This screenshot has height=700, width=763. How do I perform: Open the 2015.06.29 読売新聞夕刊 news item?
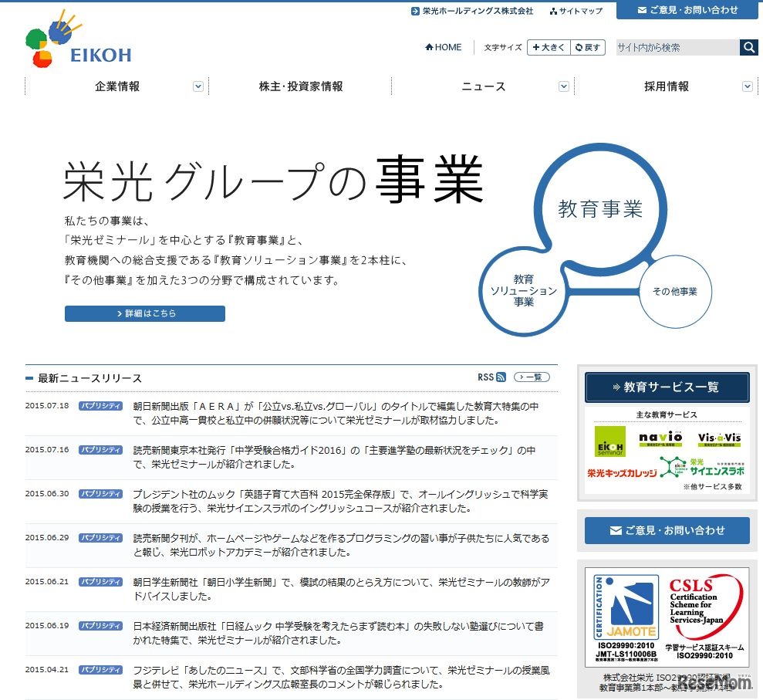point(341,545)
